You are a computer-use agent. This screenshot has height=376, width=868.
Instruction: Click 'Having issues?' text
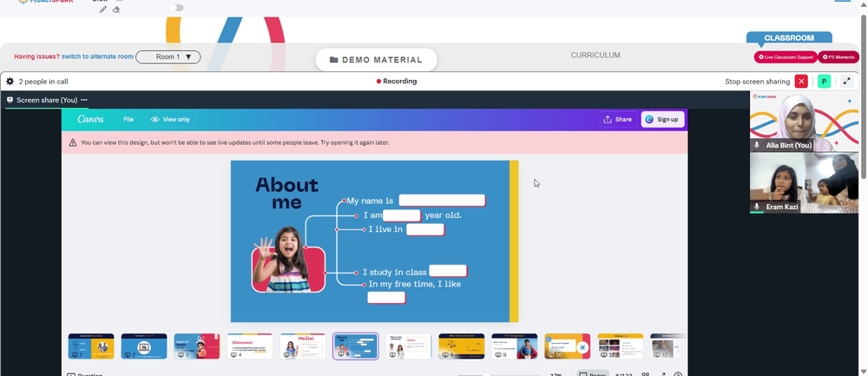point(36,56)
